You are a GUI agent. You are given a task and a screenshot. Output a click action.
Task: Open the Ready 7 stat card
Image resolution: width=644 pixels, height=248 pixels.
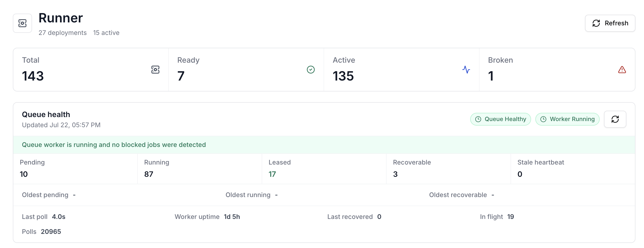(x=246, y=70)
